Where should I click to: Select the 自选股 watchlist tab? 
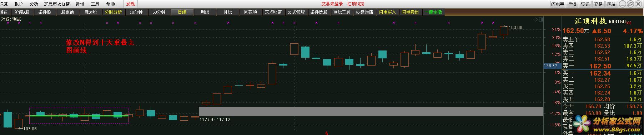coord(91,12)
